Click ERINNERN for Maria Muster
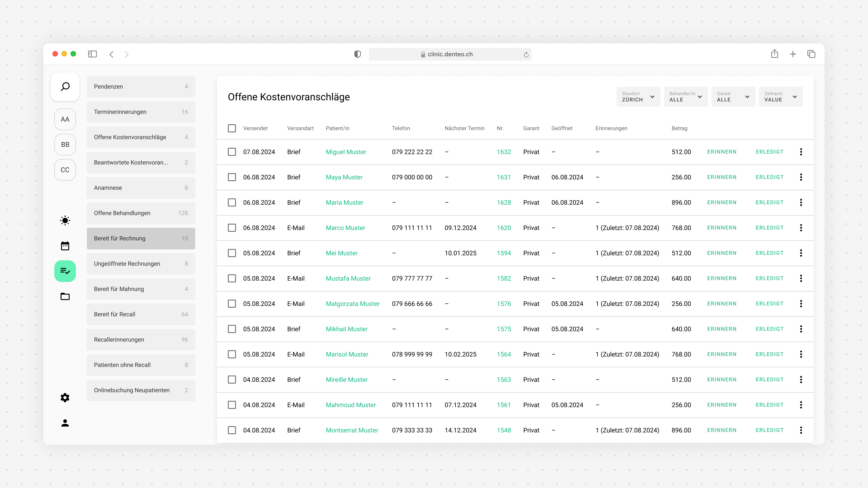868x488 pixels. click(722, 202)
